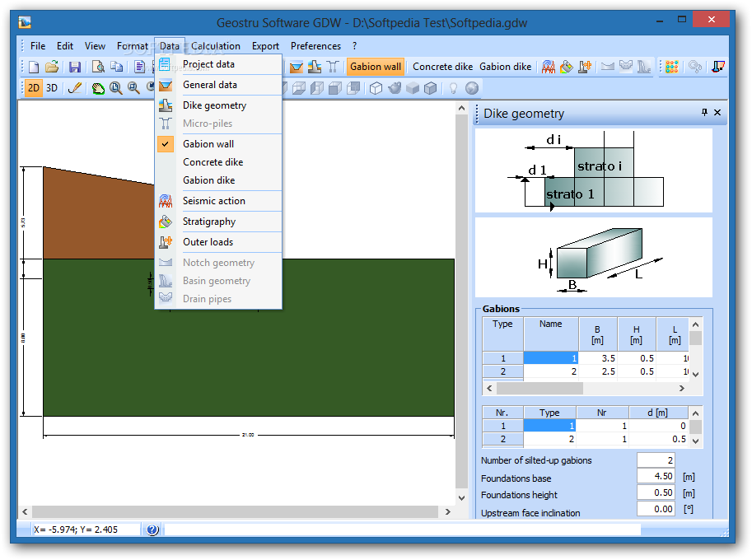Open the Preferences menu
This screenshot has height=560, width=752.
pos(315,46)
